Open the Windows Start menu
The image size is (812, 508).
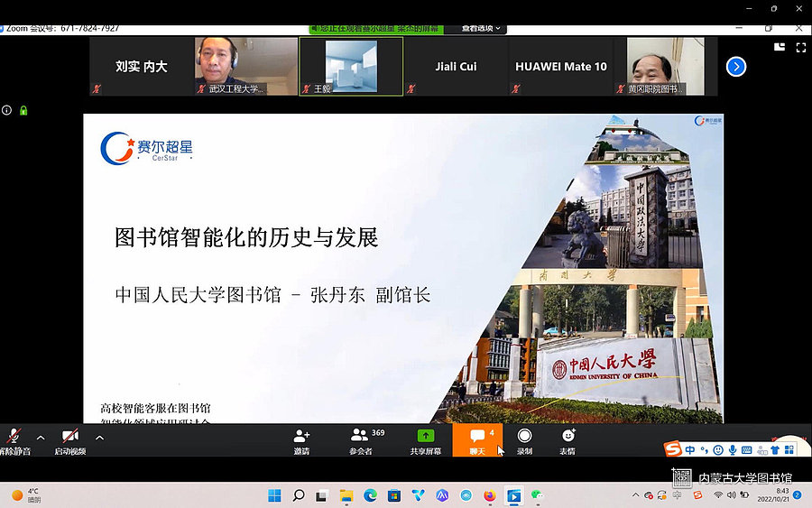point(274,495)
